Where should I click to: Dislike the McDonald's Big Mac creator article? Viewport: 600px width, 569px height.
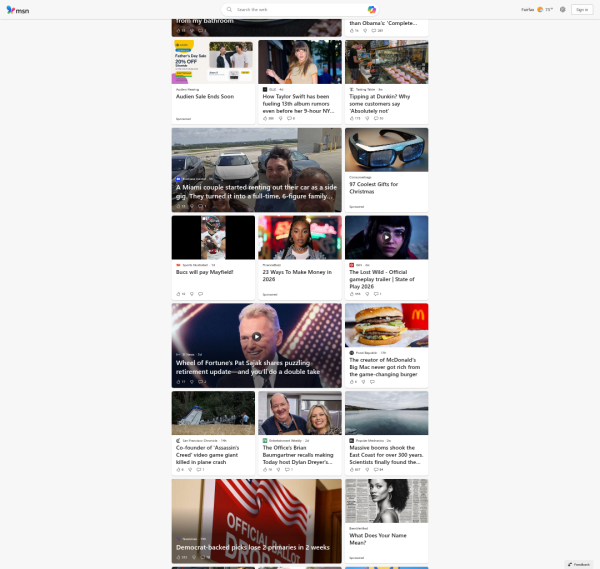(363, 382)
